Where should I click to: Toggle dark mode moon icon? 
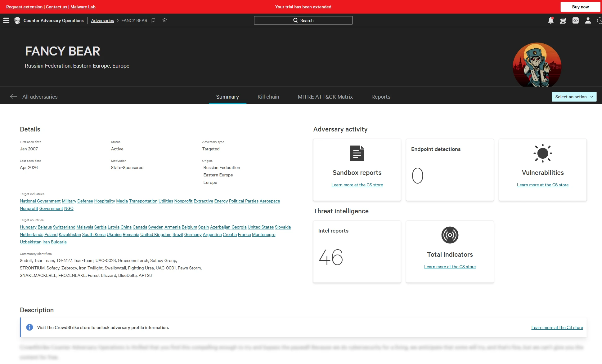click(x=599, y=20)
